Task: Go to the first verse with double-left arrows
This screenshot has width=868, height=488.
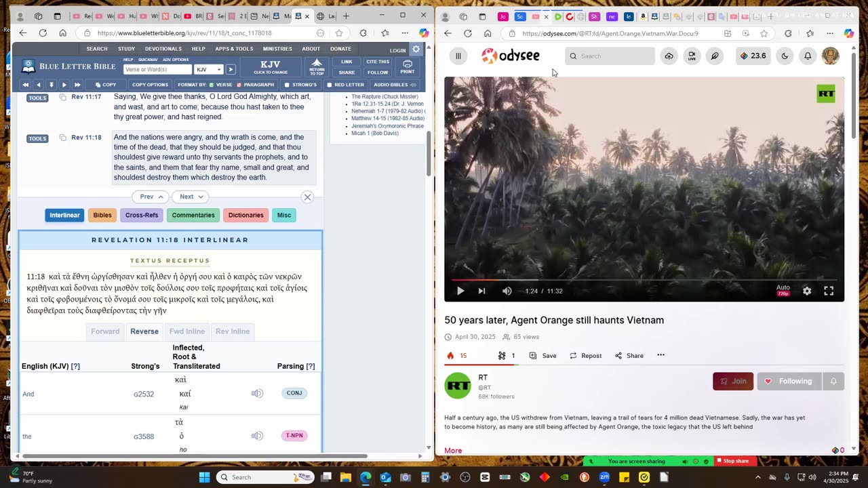Action: [x=26, y=85]
